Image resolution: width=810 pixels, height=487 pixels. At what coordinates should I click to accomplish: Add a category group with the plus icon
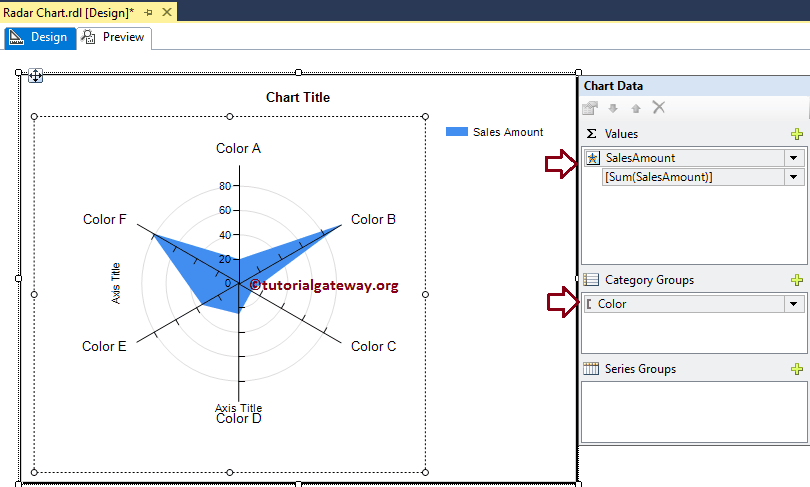click(x=797, y=280)
